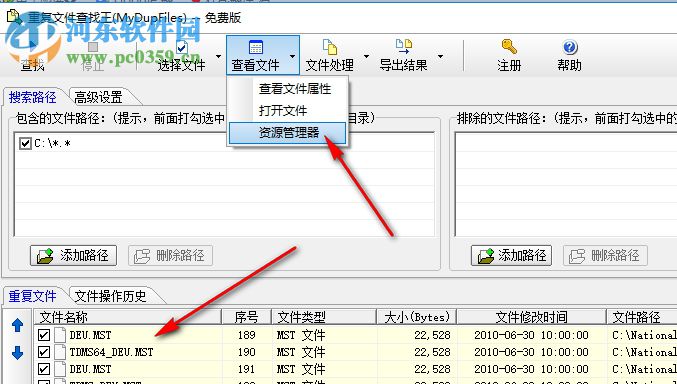The height and width of the screenshot is (384, 677).
Task: Open the 选择文件 dropdown arrow
Action: coord(218,56)
